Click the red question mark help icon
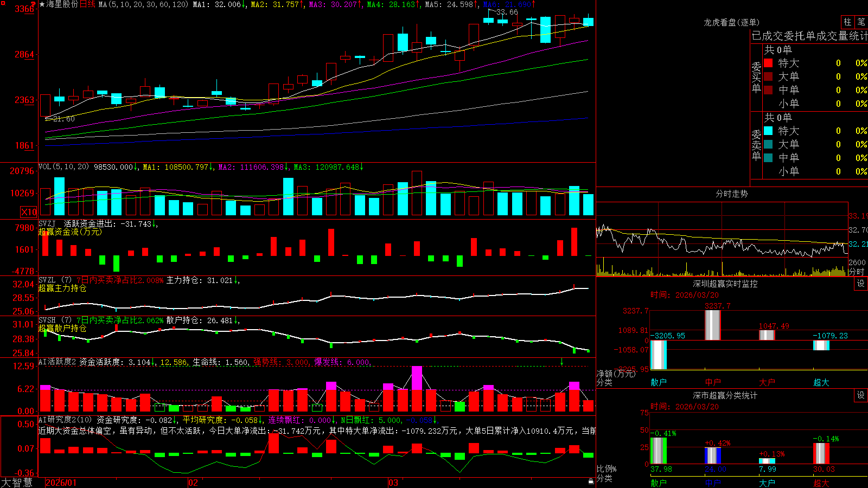Screen dimensions: 868x488 (x=33, y=4)
